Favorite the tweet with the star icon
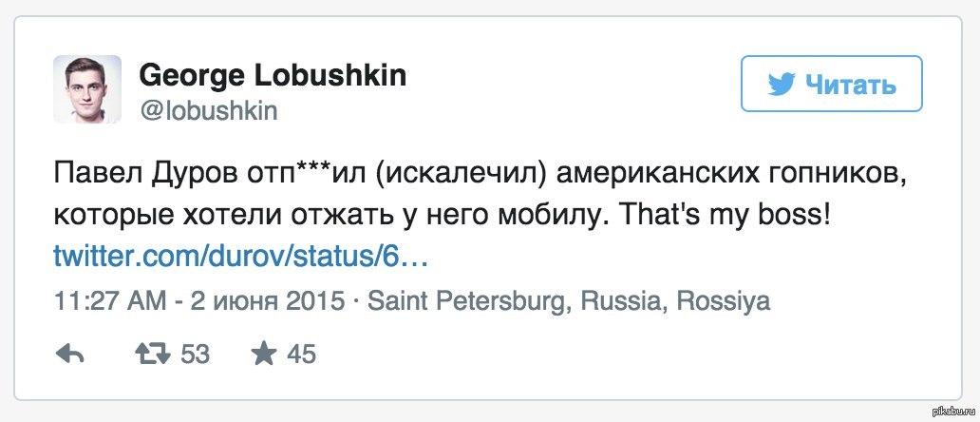 pyautogui.click(x=263, y=355)
